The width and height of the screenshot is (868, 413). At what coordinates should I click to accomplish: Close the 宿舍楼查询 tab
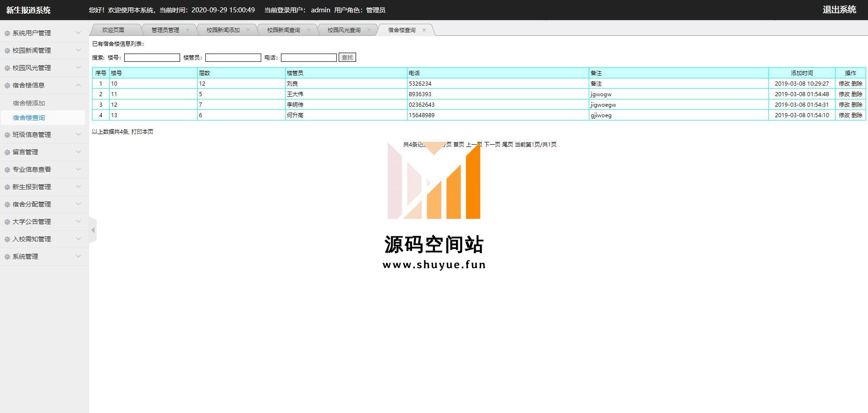coord(424,30)
